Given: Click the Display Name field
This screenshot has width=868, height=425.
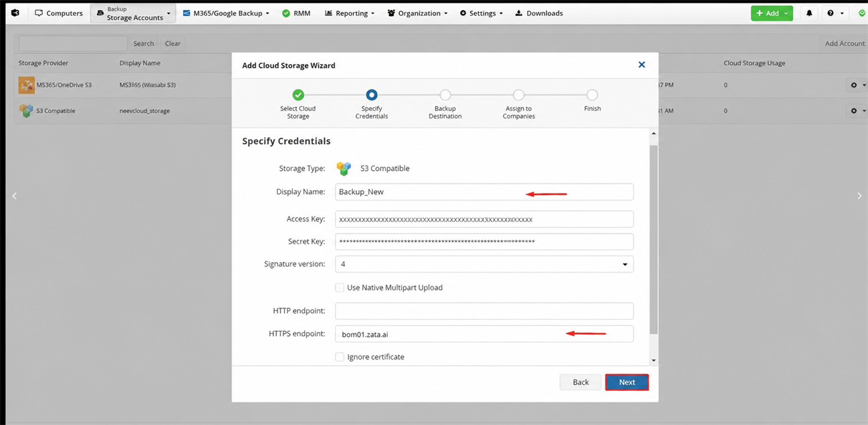Looking at the screenshot, I should click(x=484, y=191).
